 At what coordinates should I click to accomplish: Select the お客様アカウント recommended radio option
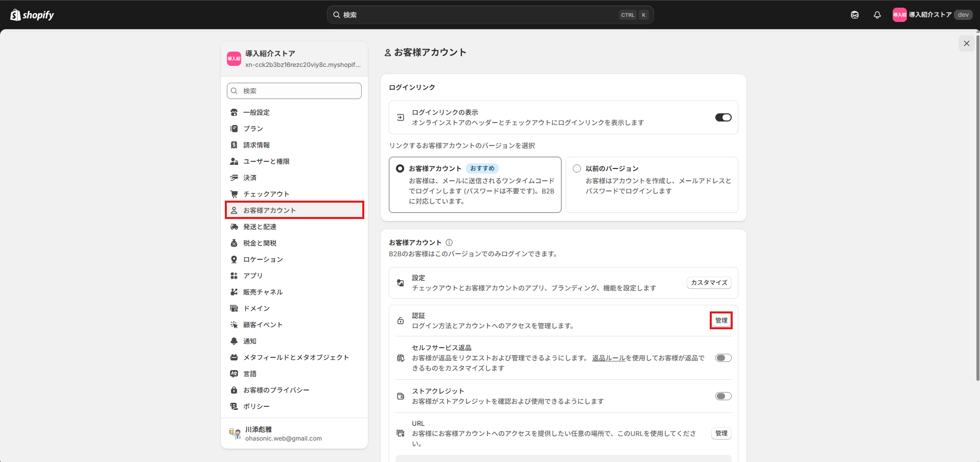coord(400,168)
